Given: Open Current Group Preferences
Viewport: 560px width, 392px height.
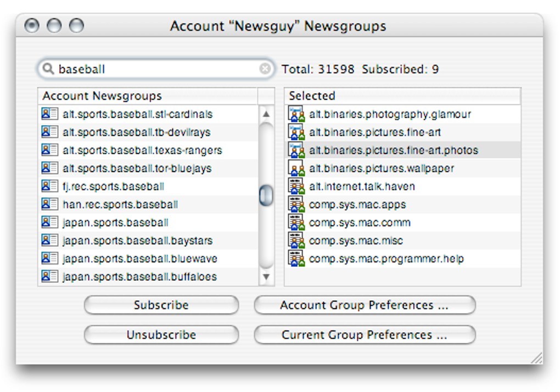Looking at the screenshot, I should 365,334.
